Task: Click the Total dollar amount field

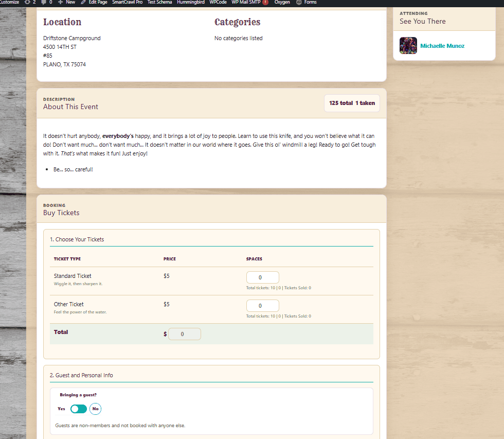Action: click(185, 334)
